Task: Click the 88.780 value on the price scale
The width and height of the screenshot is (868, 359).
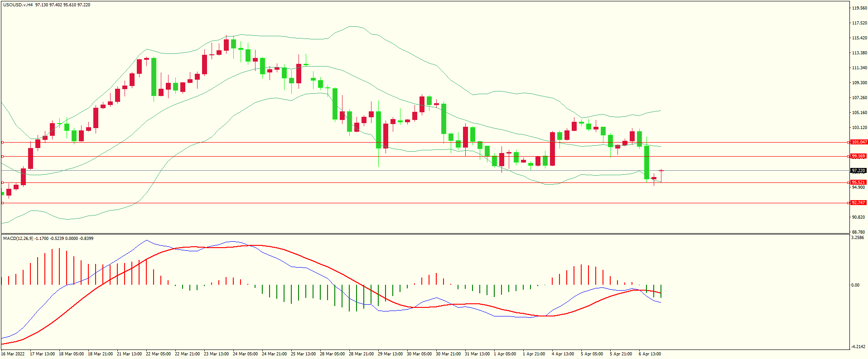Action: click(x=858, y=232)
